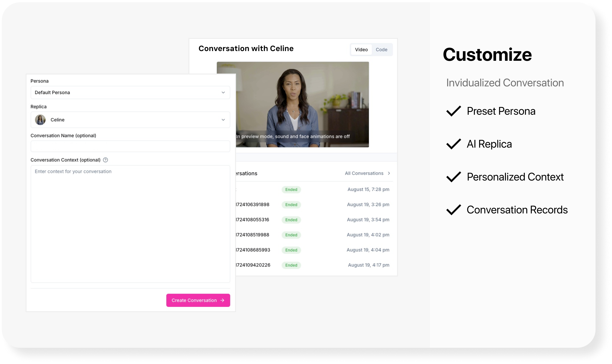Screen dimensions: 612x364
Task: Click the All Conversations arrow icon
Action: coord(389,173)
